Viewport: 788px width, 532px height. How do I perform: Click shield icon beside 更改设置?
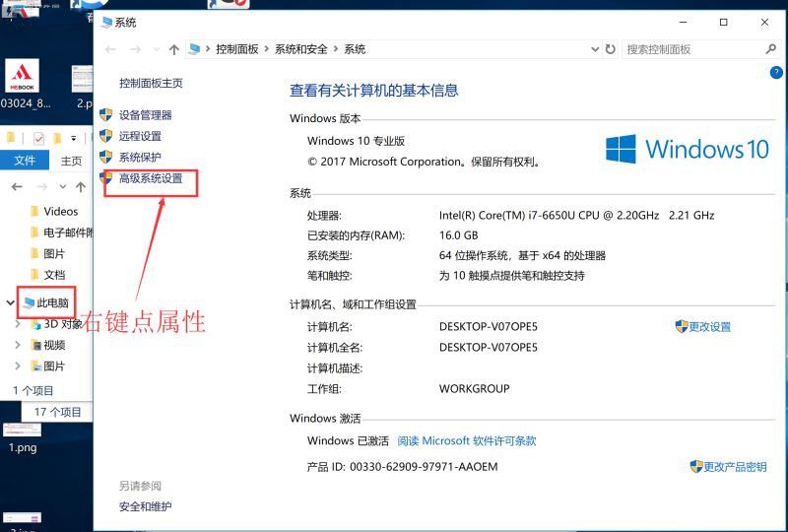click(682, 326)
